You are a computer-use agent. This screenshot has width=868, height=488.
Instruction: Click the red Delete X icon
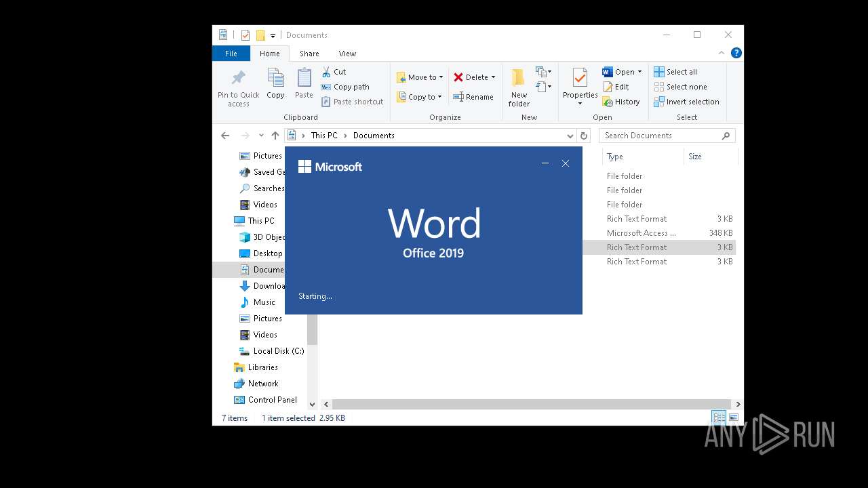click(x=458, y=77)
